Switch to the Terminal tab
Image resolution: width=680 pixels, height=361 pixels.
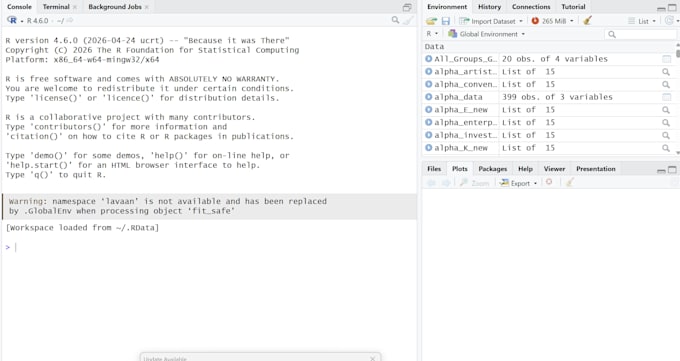[56, 7]
